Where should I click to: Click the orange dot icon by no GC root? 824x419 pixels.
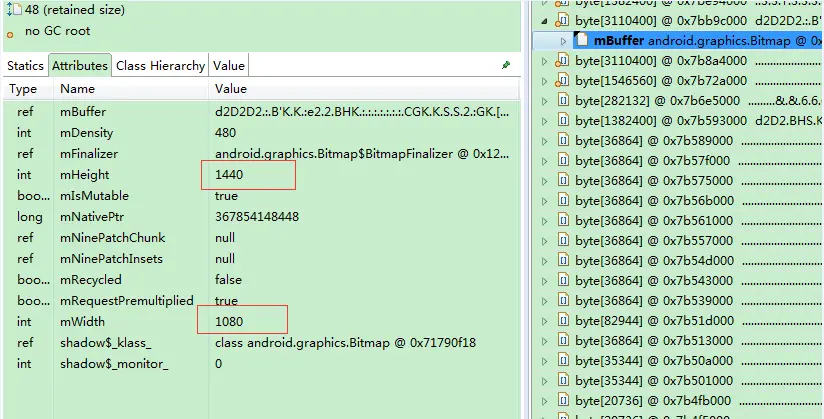pyautogui.click(x=10, y=35)
